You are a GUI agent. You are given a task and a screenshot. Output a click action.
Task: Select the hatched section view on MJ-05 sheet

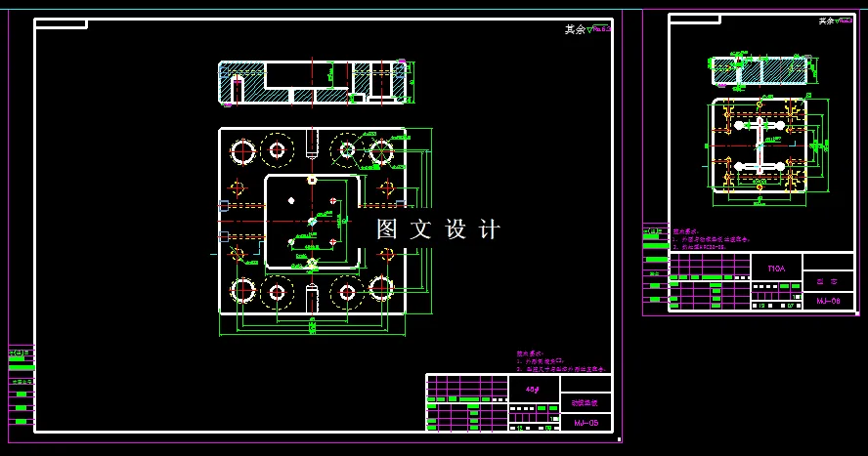(x=314, y=82)
